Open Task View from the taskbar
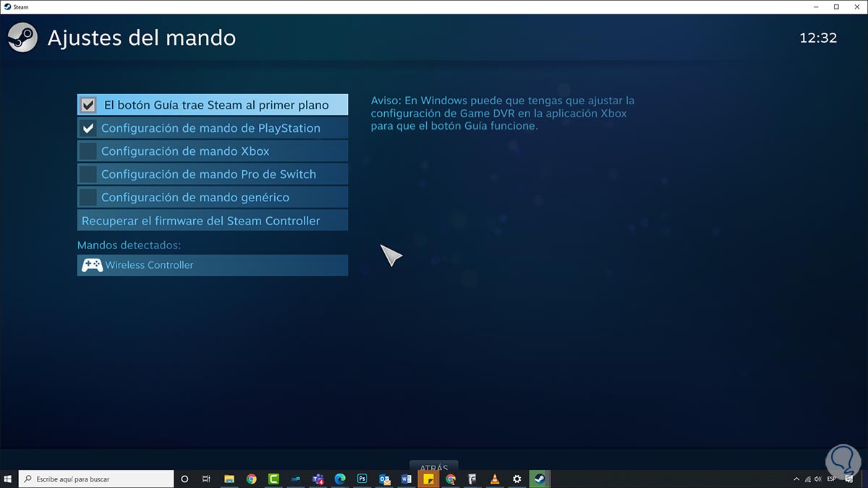 (206, 479)
